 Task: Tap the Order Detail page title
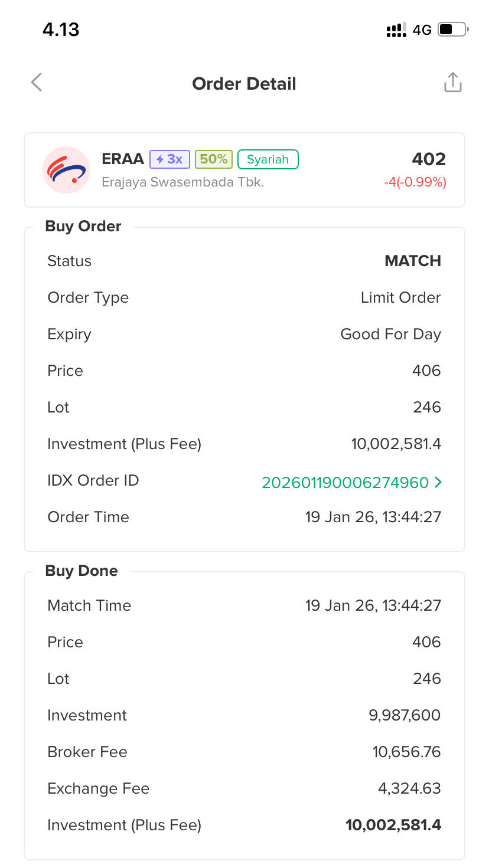coord(244,84)
